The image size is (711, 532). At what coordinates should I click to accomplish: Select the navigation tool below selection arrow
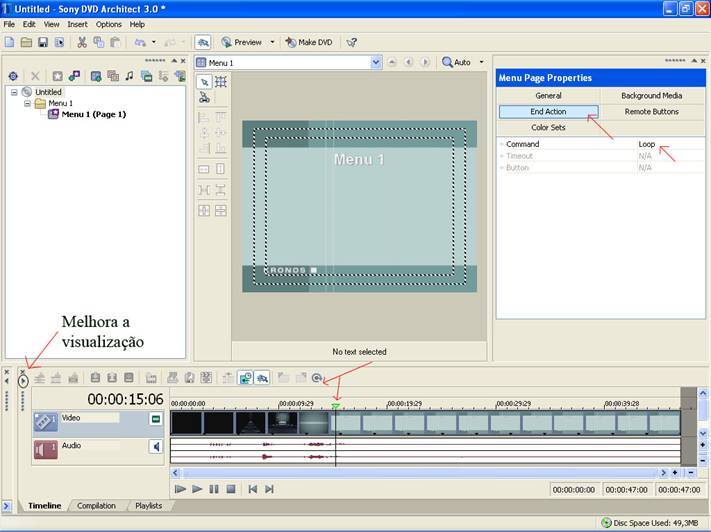[x=204, y=97]
